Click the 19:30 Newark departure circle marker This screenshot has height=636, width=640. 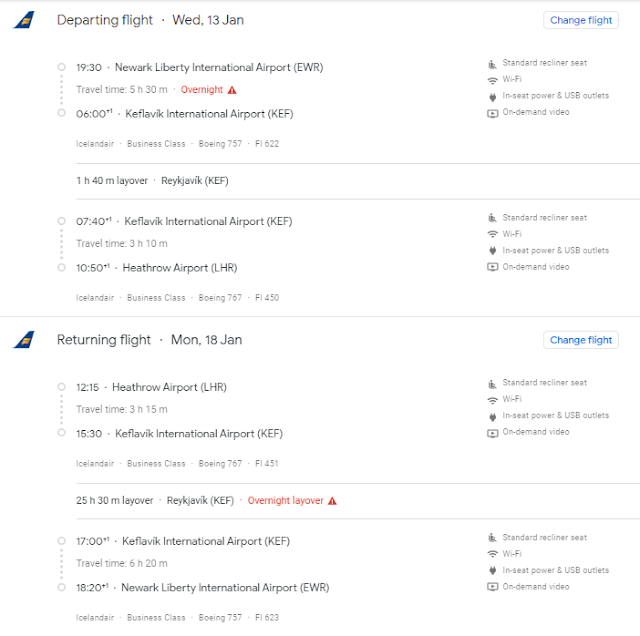tap(61, 67)
